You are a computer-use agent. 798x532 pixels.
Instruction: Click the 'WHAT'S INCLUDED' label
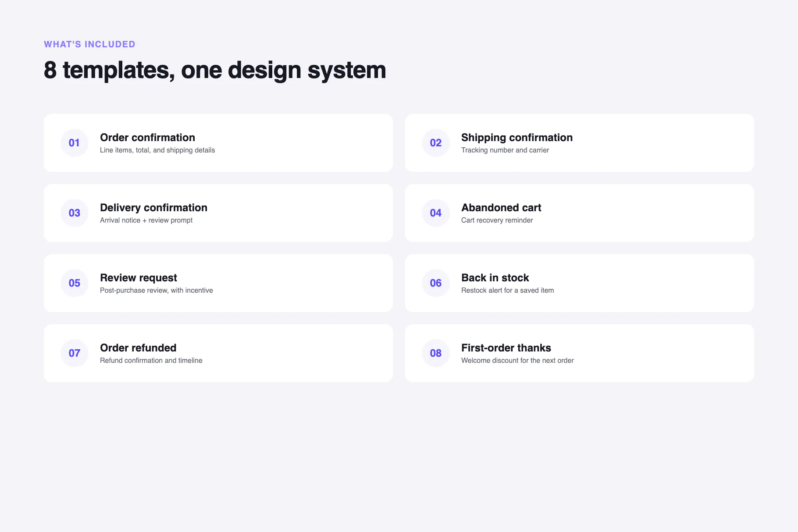click(x=89, y=44)
